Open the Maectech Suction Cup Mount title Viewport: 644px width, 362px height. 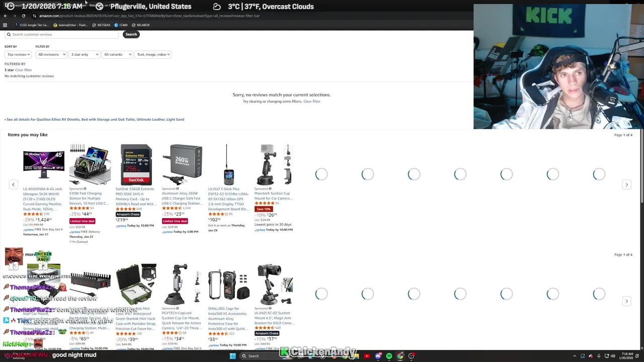pyautogui.click(x=274, y=196)
